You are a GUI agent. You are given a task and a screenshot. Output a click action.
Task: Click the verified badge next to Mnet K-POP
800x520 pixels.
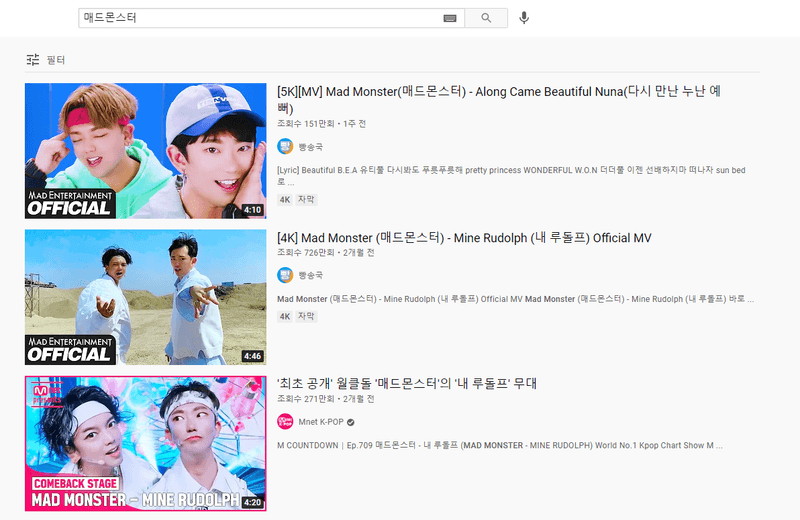351,422
